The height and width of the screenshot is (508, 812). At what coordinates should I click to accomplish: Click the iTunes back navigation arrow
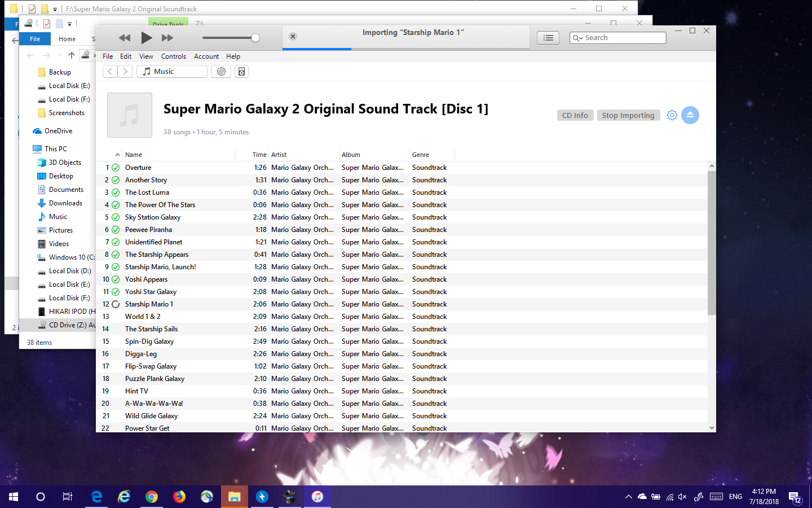(x=110, y=72)
